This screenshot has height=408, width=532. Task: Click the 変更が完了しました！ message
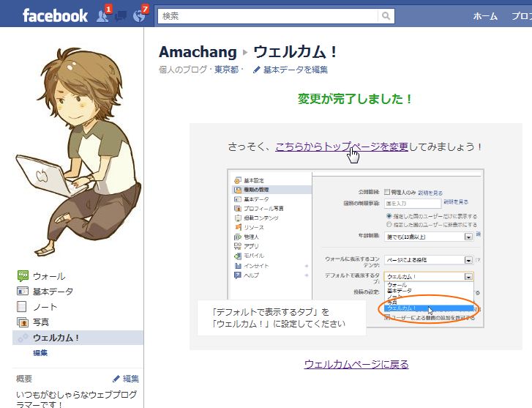pos(355,99)
